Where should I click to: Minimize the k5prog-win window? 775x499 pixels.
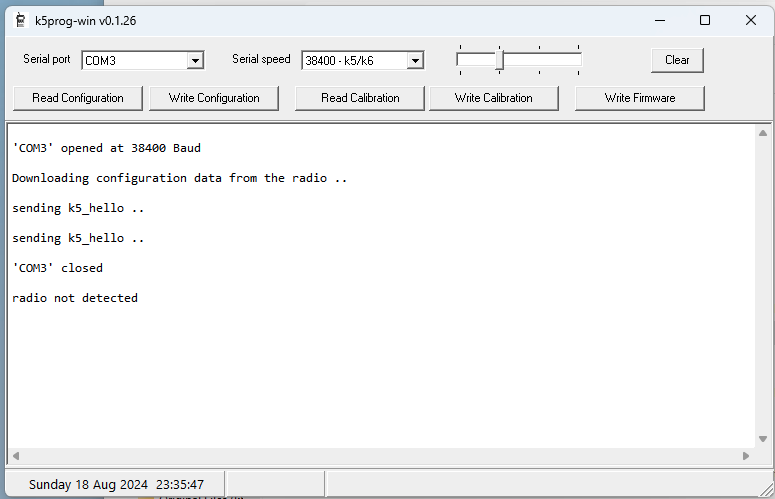[x=660, y=21]
